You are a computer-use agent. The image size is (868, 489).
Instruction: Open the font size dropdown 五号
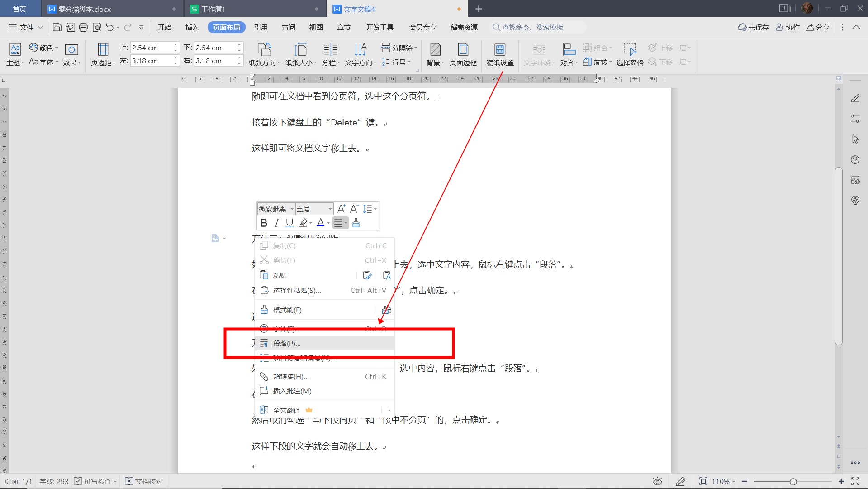click(x=330, y=209)
